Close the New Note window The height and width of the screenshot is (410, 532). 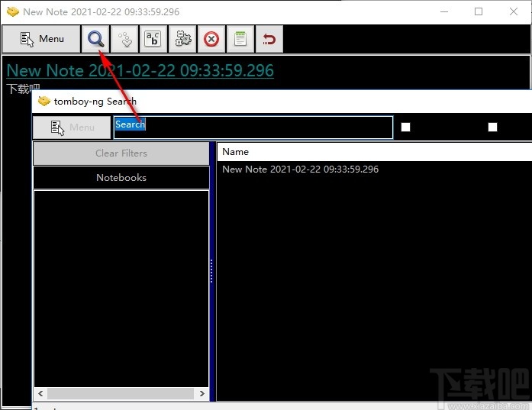click(514, 12)
